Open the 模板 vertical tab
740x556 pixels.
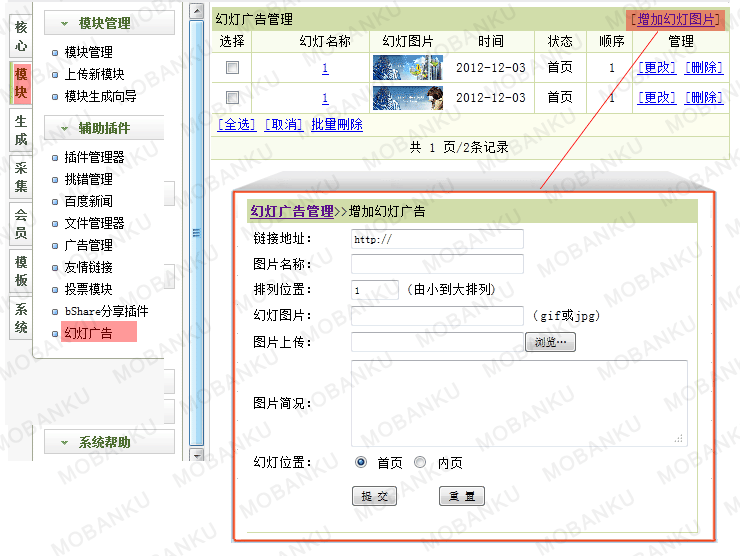point(21,271)
